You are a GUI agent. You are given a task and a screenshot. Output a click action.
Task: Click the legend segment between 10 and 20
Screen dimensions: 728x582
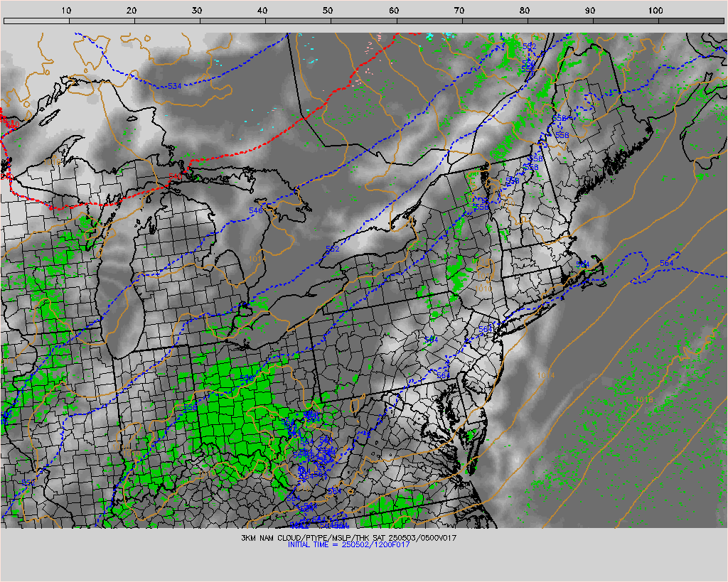102,21
